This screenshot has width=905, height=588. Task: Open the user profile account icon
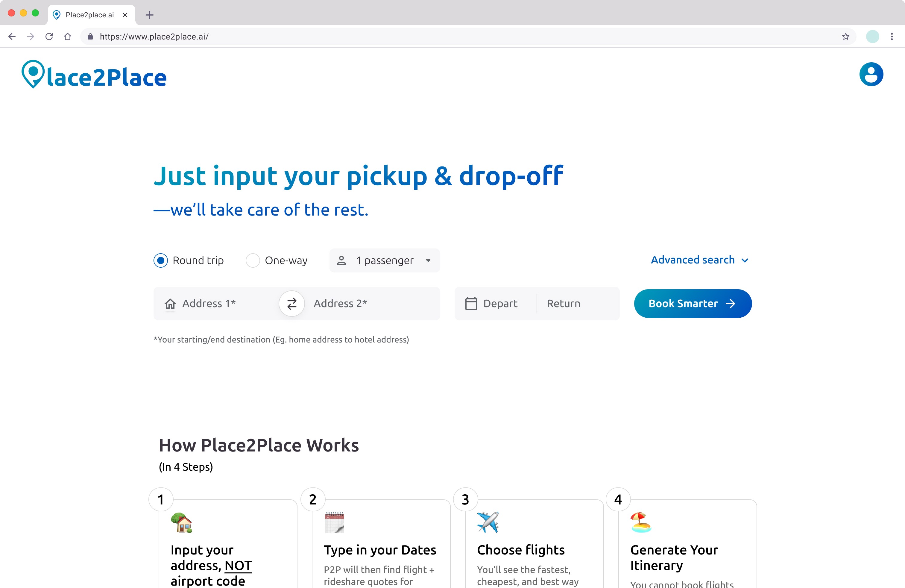(x=871, y=74)
